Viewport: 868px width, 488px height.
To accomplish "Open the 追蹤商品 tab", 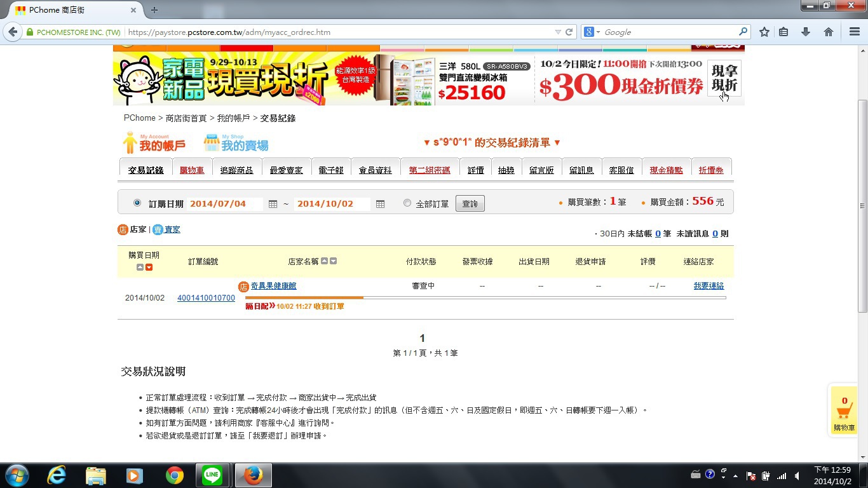I will point(236,170).
